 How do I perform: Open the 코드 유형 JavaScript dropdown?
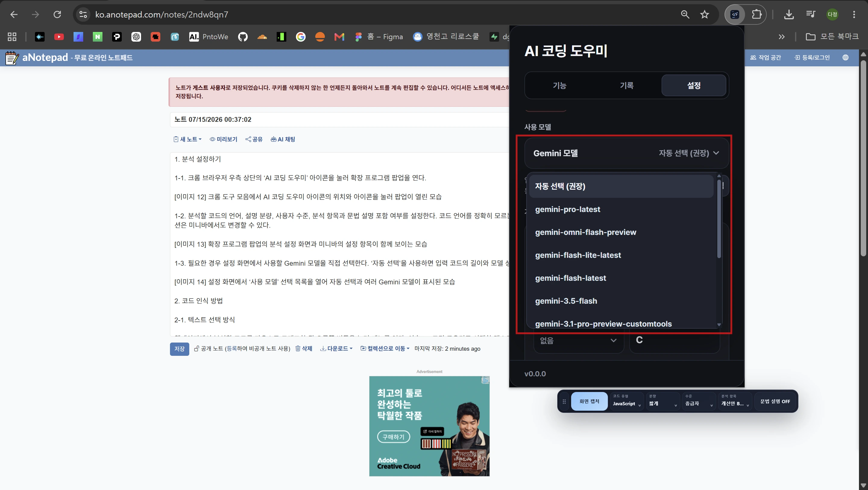[x=626, y=401]
